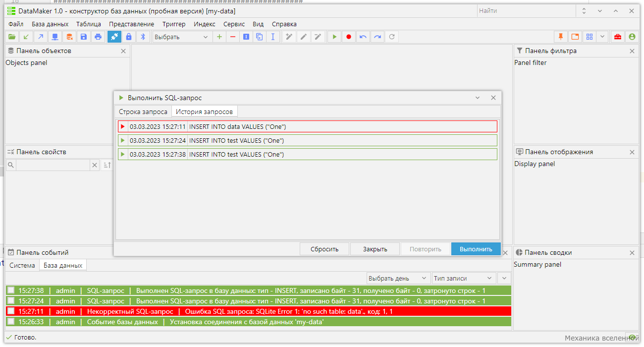Click the orange pin toolbar icon

(561, 37)
